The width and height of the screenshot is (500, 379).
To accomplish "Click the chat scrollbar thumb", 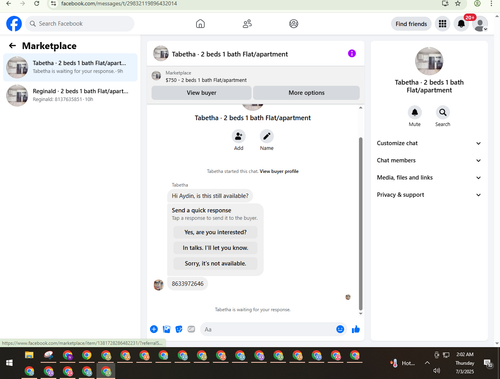I will click(x=360, y=224).
